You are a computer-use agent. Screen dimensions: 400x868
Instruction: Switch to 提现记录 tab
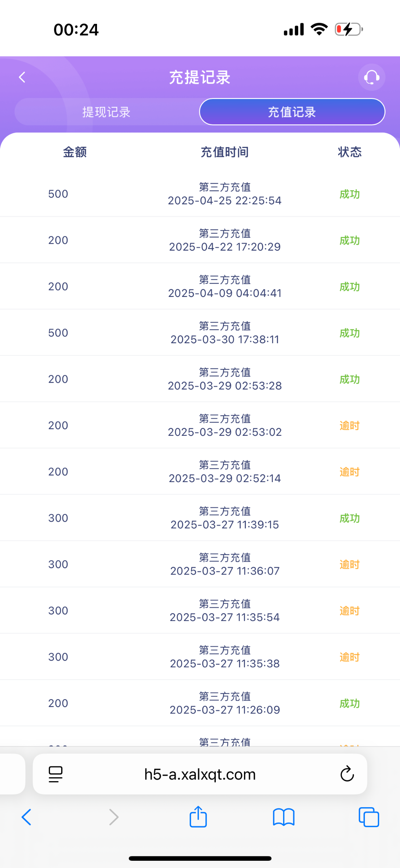106,112
